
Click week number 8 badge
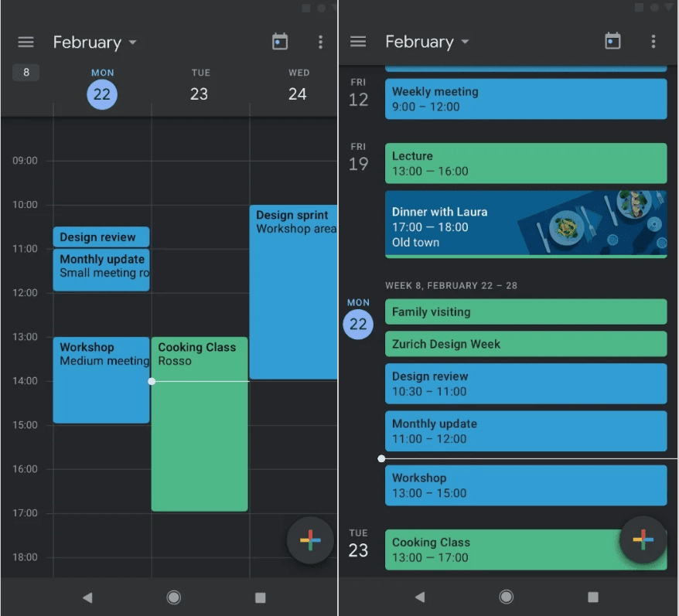[26, 73]
